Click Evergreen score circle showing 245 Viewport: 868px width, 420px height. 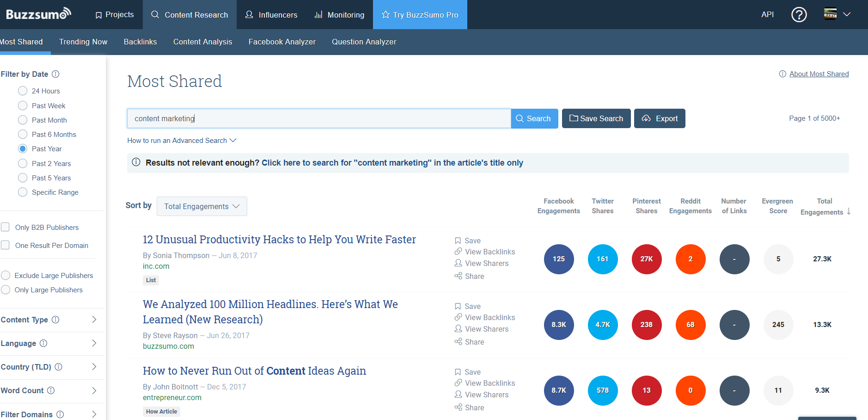point(778,325)
